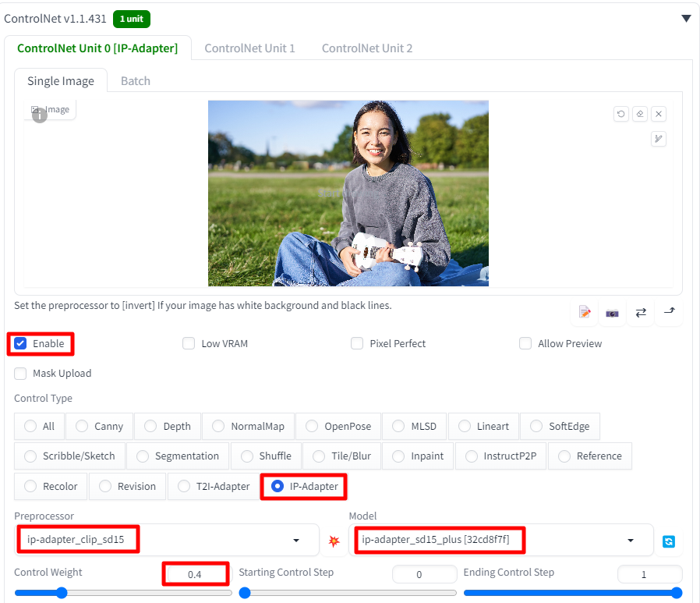Screen dimensions: 700x603
Task: Check the Mask Upload box
Action: (20, 373)
